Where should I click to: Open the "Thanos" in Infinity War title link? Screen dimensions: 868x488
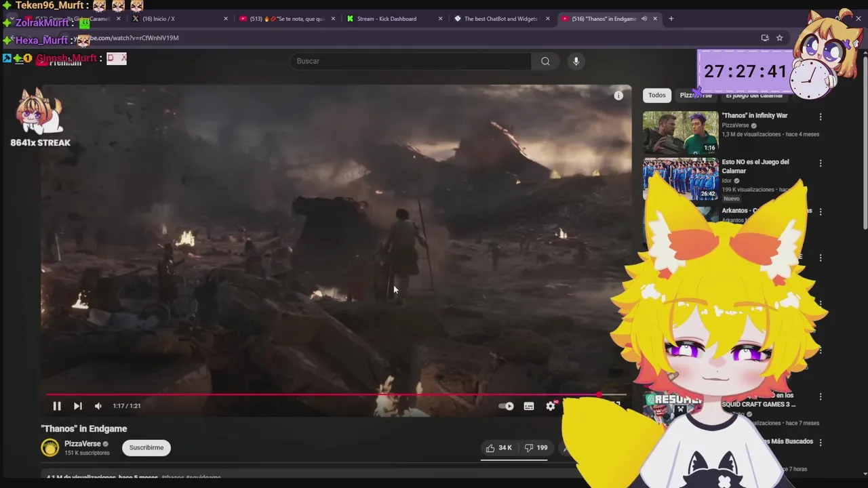(x=755, y=115)
